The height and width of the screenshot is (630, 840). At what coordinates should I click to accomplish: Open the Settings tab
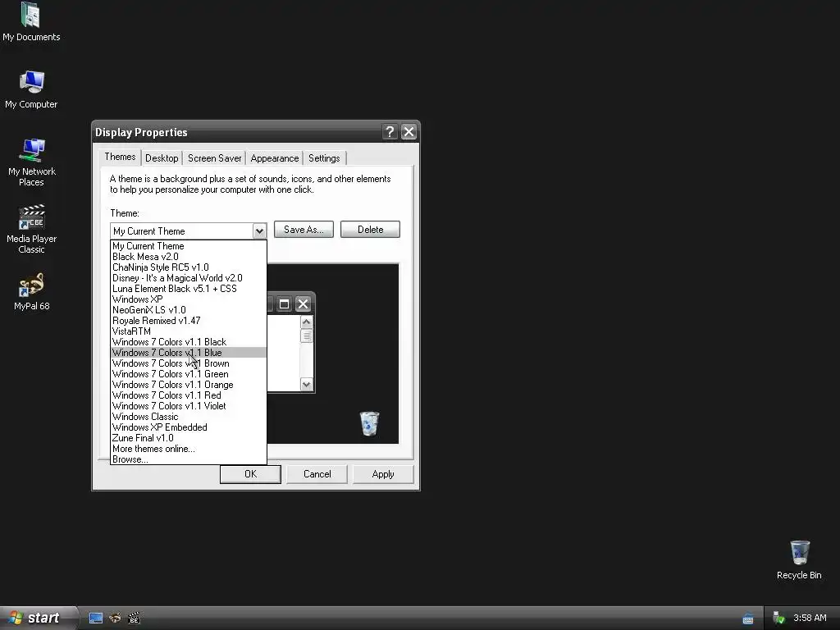click(324, 158)
